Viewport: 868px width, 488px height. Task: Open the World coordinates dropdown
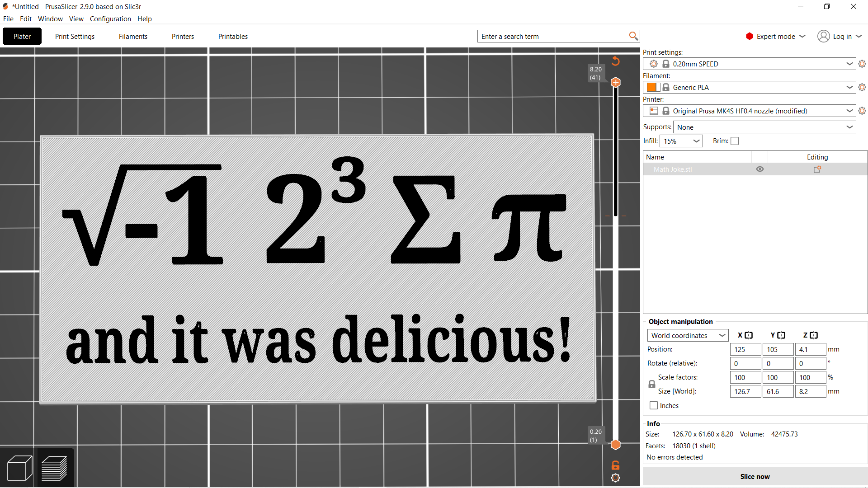(x=688, y=335)
